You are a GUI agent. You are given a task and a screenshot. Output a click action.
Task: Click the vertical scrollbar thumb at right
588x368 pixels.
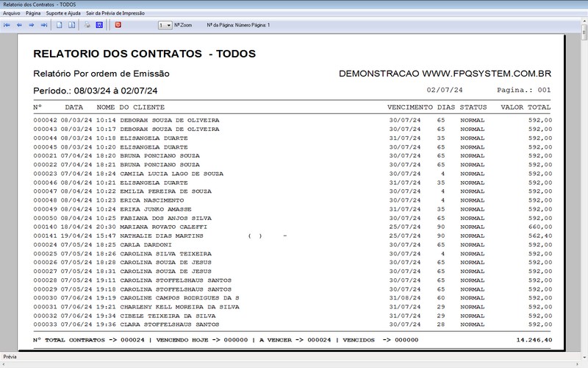point(584,32)
